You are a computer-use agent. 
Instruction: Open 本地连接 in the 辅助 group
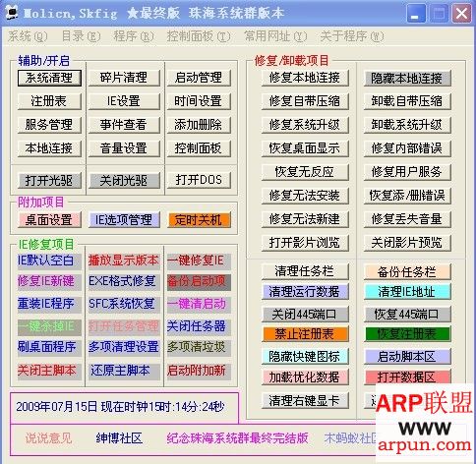49,148
